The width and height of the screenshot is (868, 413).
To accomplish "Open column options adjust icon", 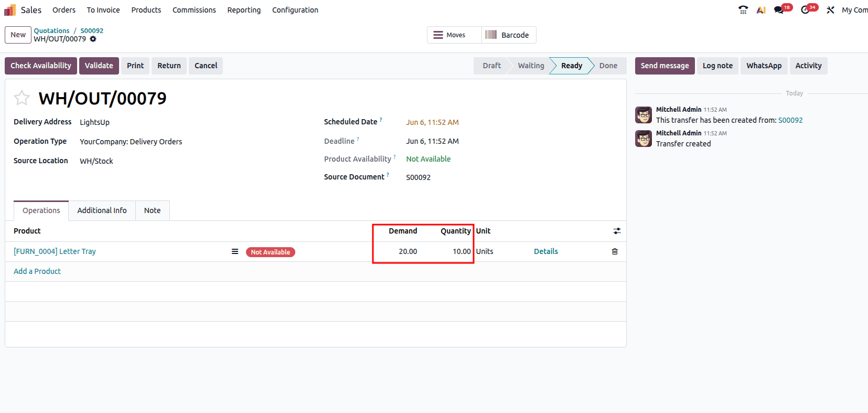I will coord(617,231).
